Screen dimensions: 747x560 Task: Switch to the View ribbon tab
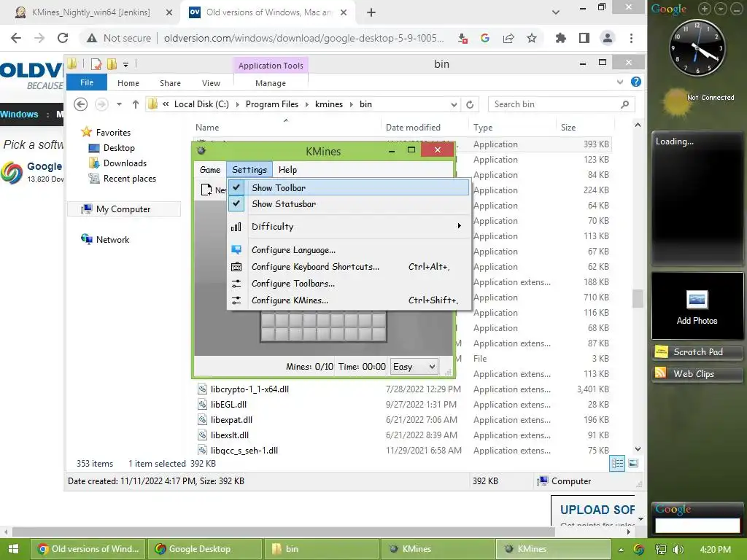tap(211, 83)
